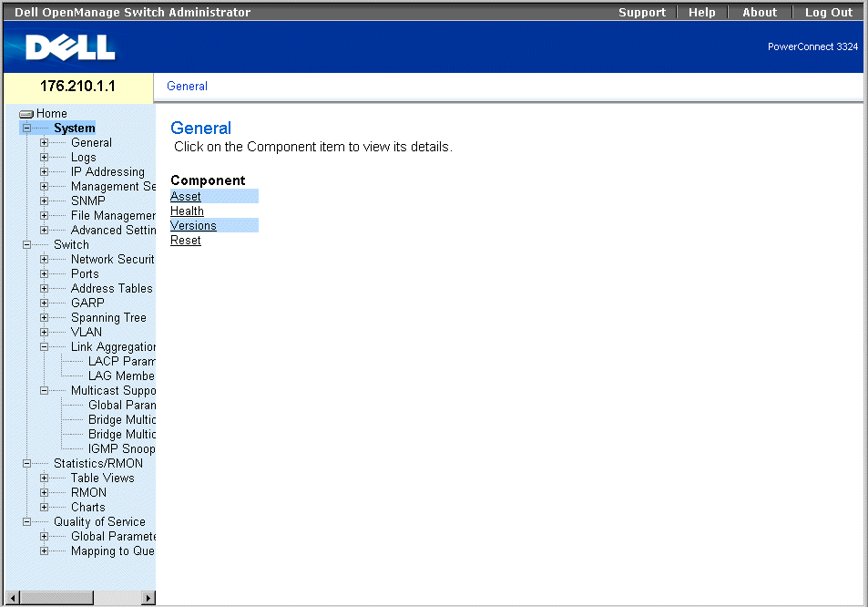Click the Dell logo in the banner
The image size is (868, 607).
click(70, 47)
